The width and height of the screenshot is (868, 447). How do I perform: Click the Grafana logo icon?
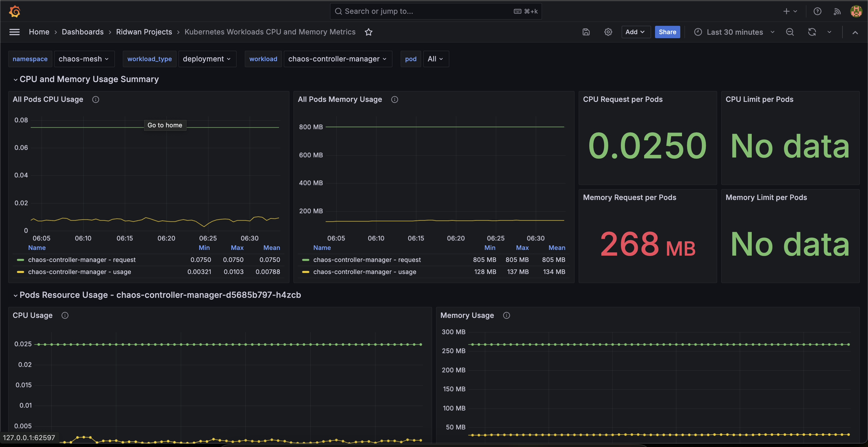[x=15, y=11]
